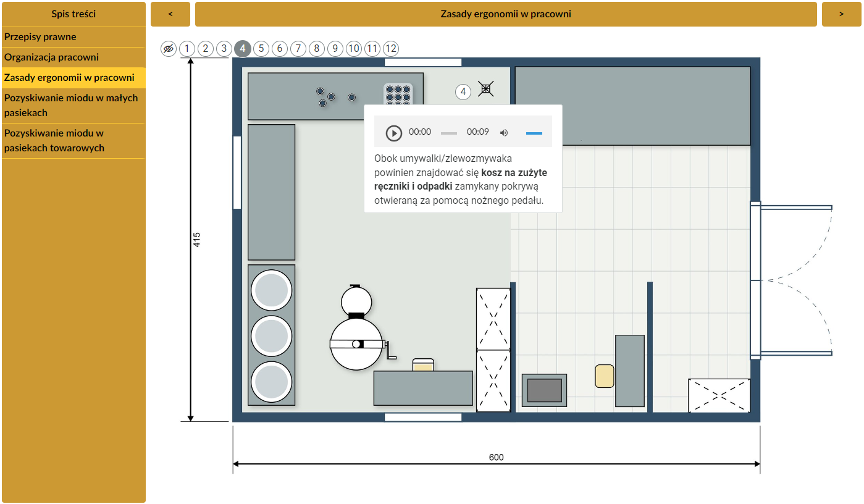
Task: Click the top round barrel on the left
Action: [x=271, y=290]
